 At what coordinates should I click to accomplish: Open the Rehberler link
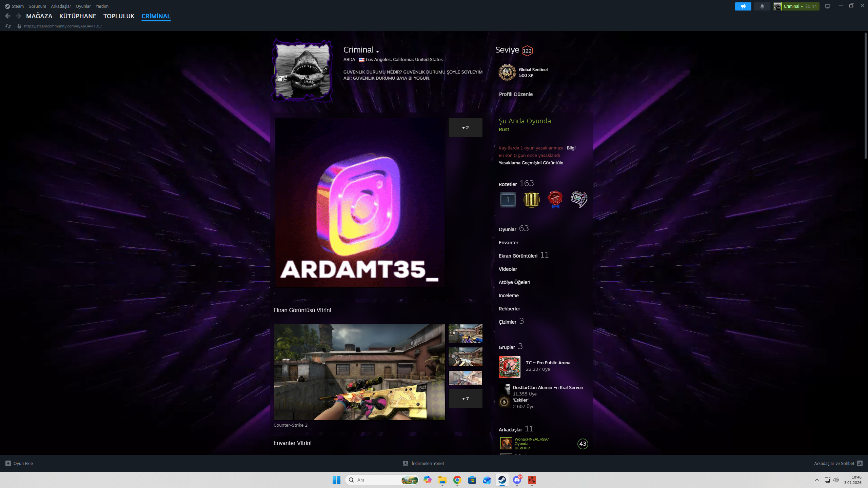(509, 309)
